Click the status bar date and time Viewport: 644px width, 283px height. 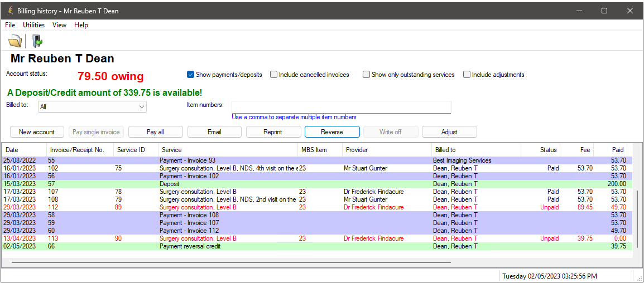pos(550,276)
